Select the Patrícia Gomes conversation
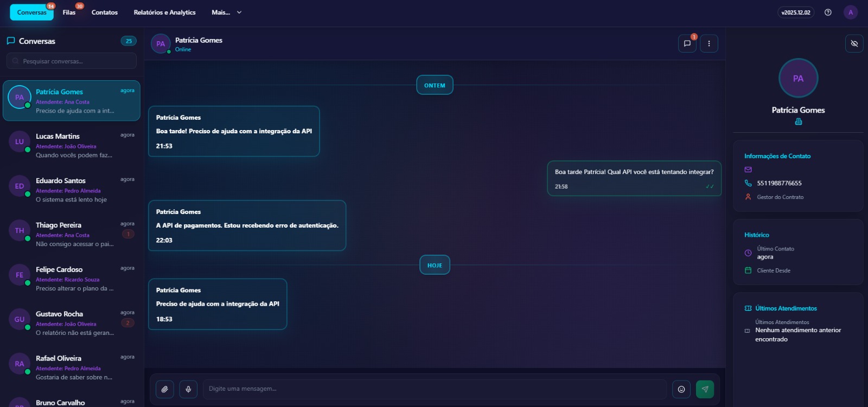Viewport: 868px width, 407px height. pos(72,101)
